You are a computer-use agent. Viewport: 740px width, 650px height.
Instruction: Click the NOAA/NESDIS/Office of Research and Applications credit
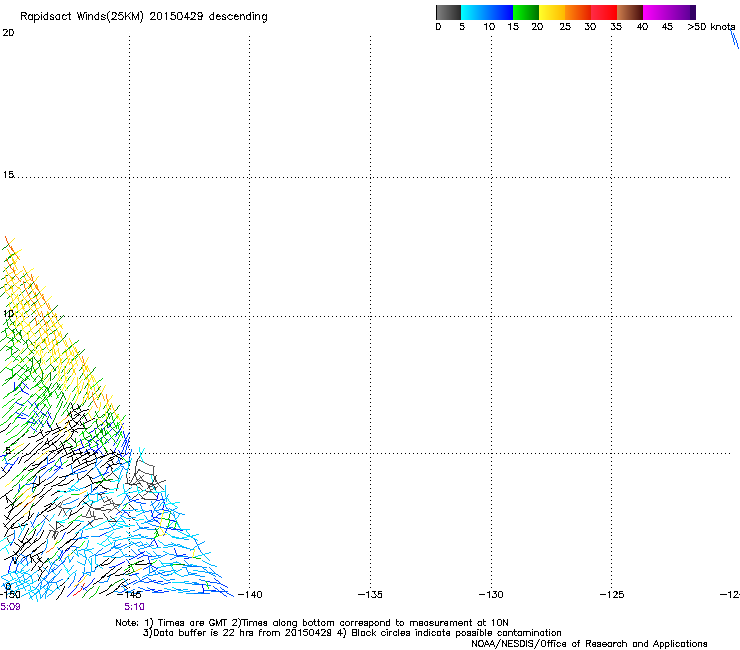click(589, 644)
